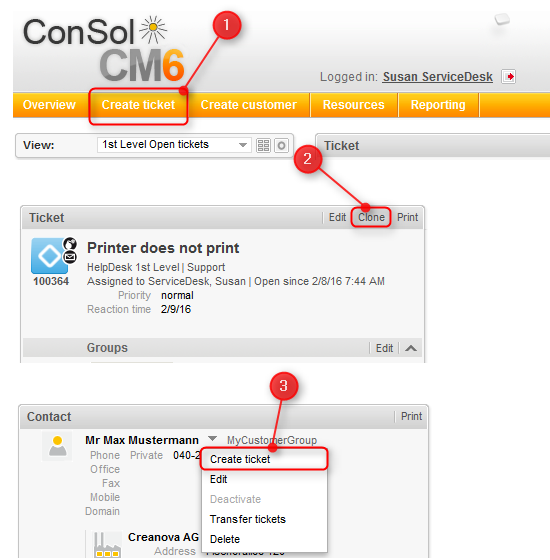Click the Clone link in Ticket header
550x560 pixels.
[371, 217]
